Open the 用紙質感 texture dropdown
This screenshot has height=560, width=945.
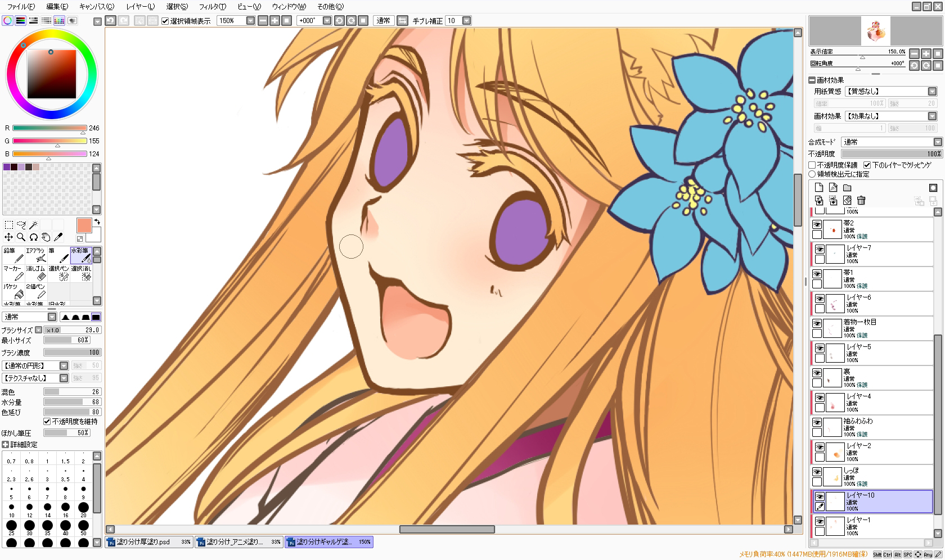(x=932, y=92)
